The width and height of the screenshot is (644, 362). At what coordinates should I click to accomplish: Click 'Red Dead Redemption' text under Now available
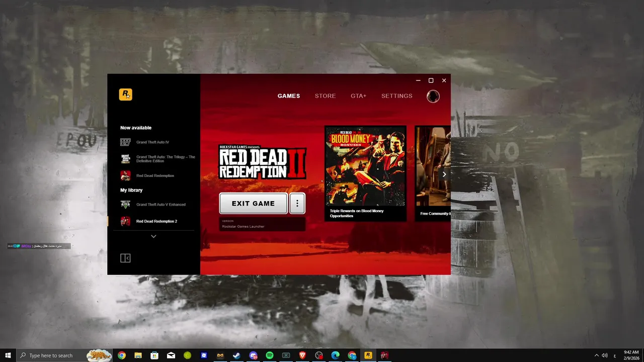[155, 176]
